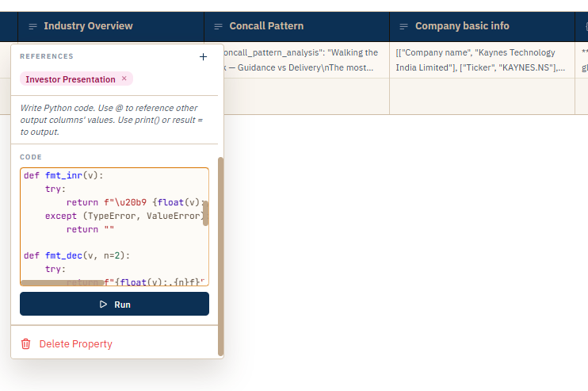The width and height of the screenshot is (588, 391).
Task: Click the "def fmt_inr(v):" code line
Action: tap(63, 175)
